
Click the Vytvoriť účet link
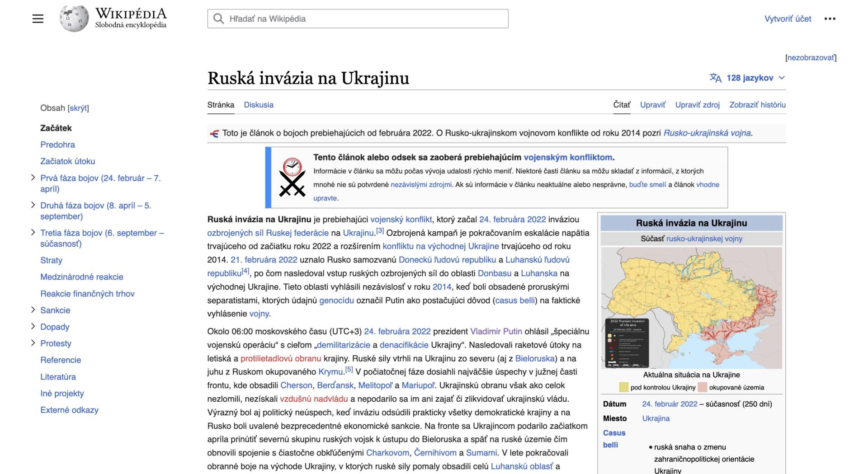pyautogui.click(x=788, y=19)
